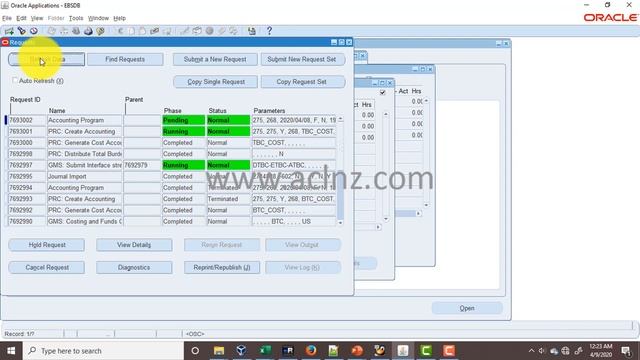The image size is (640, 360).
Task: Click the up arrow of the requests list scrollbar
Action: [x=340, y=120]
